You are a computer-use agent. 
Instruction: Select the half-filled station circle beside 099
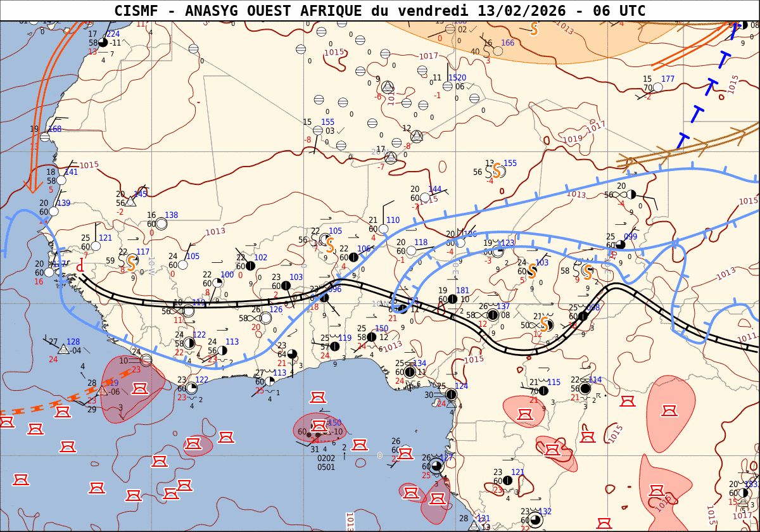pos(621,244)
